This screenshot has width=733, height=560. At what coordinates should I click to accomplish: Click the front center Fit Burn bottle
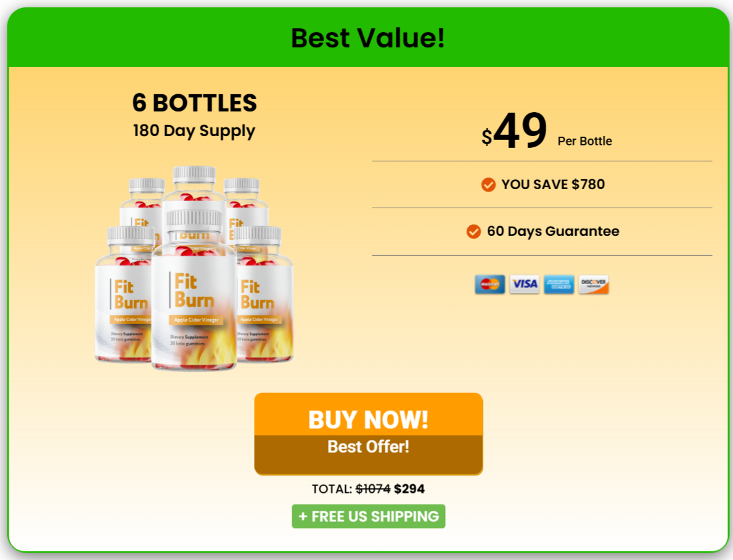tap(194, 291)
